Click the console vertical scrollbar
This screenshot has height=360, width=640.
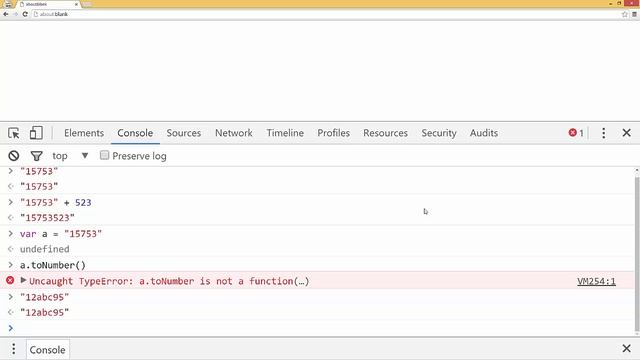637,253
